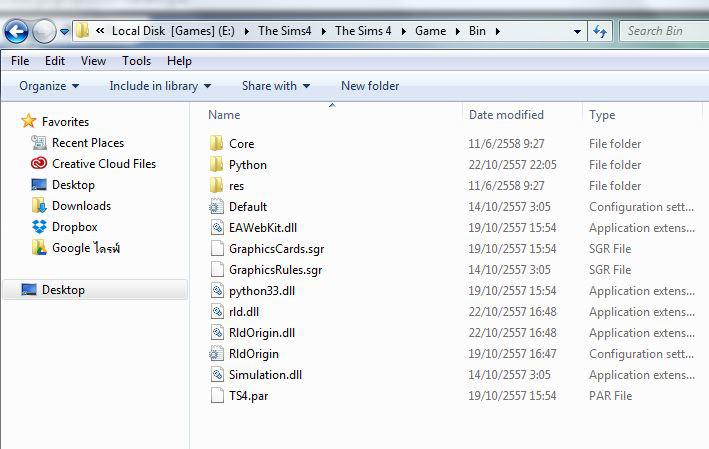Viewport: 709px width, 449px height.
Task: Click the New folder button
Action: [370, 86]
